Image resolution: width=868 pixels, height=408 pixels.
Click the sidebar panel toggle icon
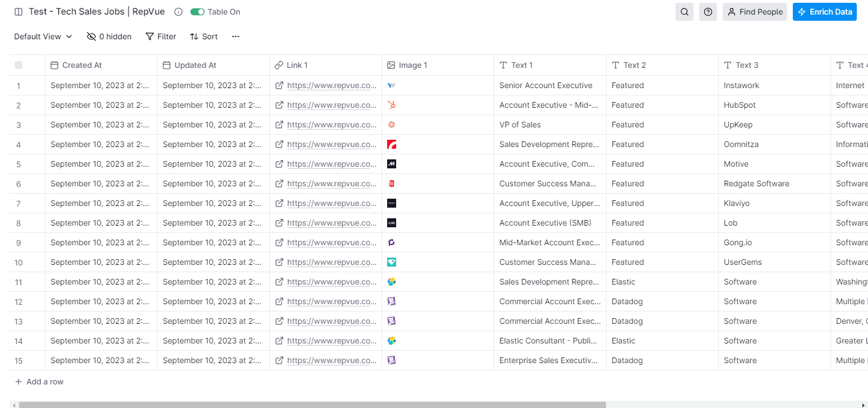pyautogui.click(x=19, y=12)
